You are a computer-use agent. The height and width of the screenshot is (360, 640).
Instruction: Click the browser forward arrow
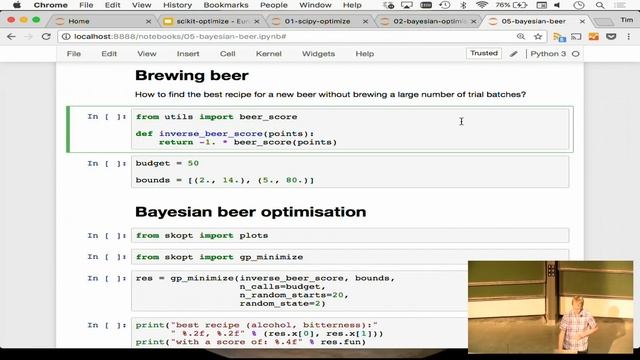[x=28, y=37]
